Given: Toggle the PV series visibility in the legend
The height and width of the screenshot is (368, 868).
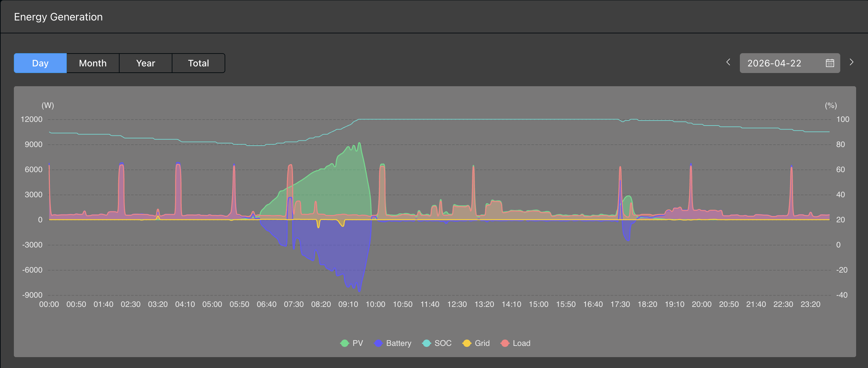Looking at the screenshot, I should (x=357, y=343).
